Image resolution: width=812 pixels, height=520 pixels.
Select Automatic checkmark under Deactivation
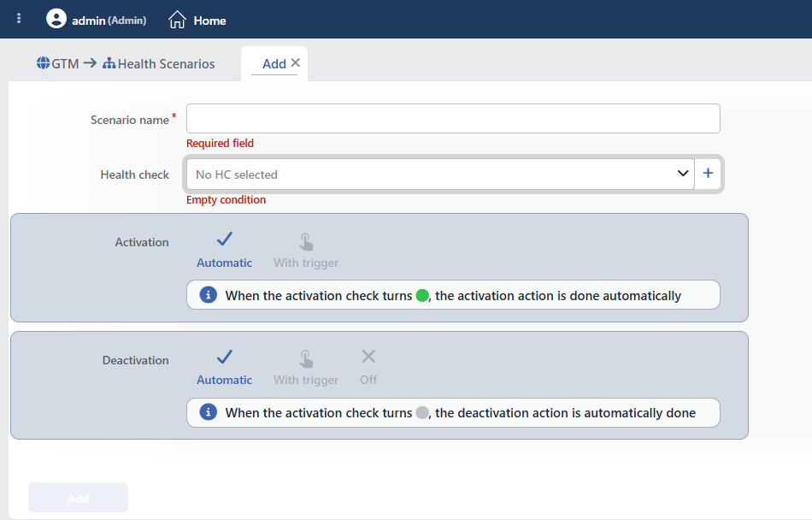click(x=224, y=368)
